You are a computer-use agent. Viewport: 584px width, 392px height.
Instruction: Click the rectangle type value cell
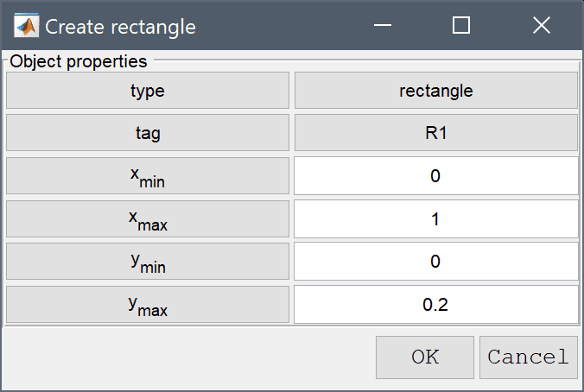[436, 91]
